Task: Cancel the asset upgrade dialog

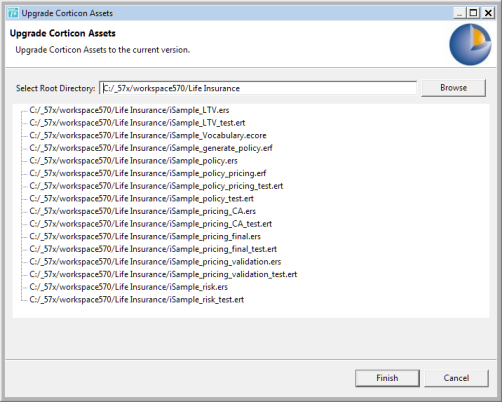Action: pyautogui.click(x=456, y=378)
